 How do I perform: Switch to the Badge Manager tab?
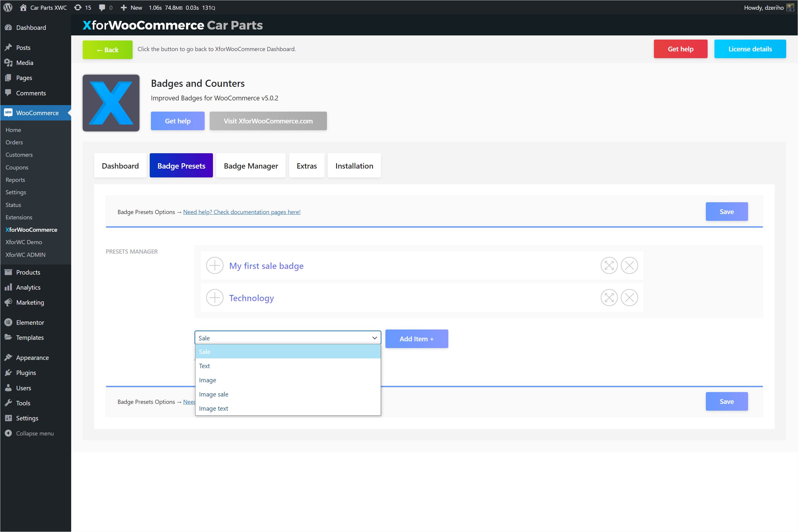click(x=250, y=165)
